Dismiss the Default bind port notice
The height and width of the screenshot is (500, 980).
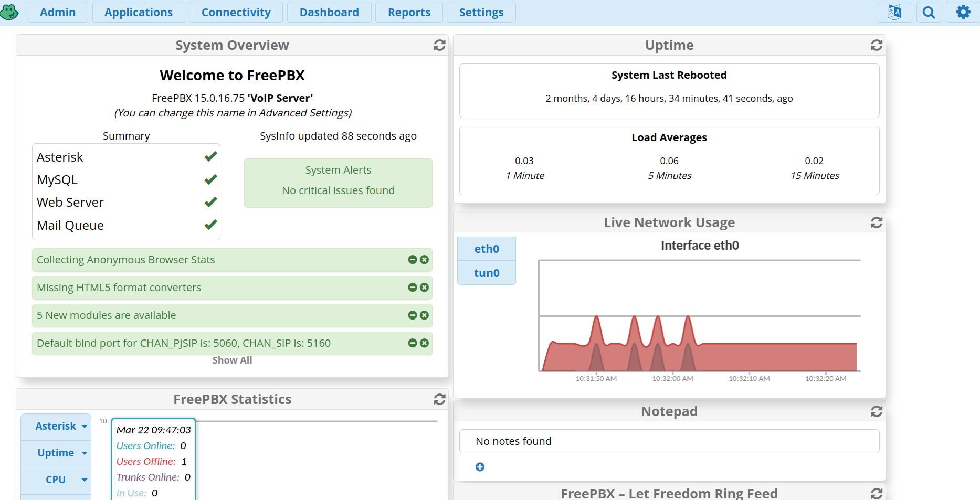(x=424, y=343)
